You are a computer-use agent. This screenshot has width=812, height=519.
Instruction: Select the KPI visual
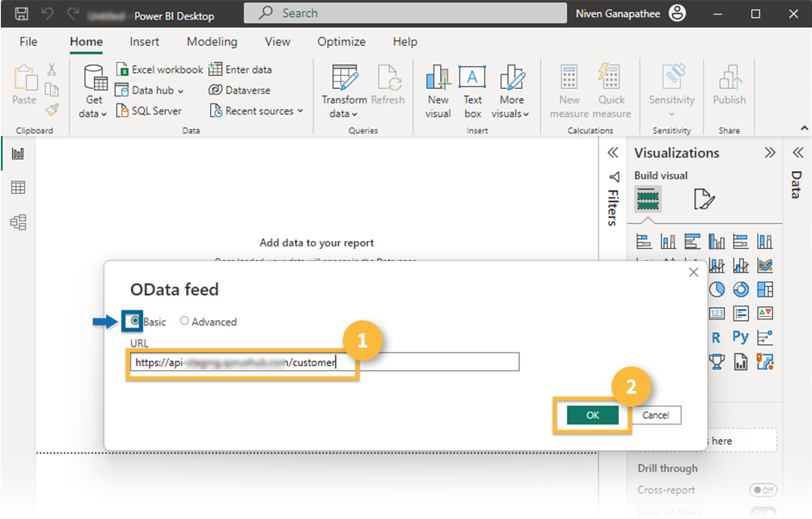[765, 313]
